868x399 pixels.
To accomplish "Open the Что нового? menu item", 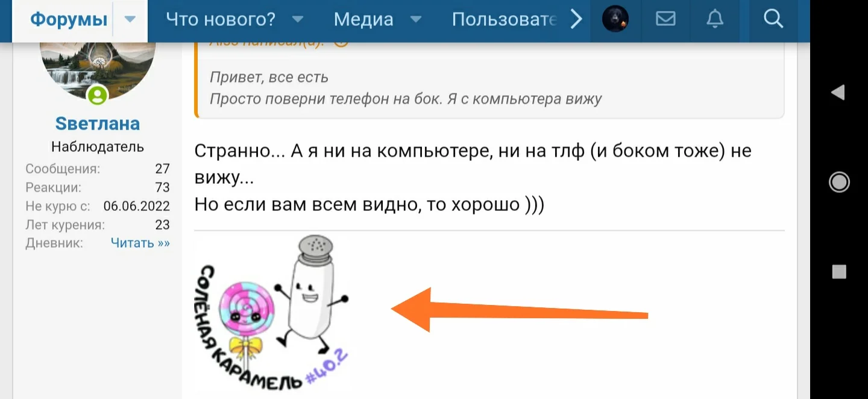I will pyautogui.click(x=221, y=19).
